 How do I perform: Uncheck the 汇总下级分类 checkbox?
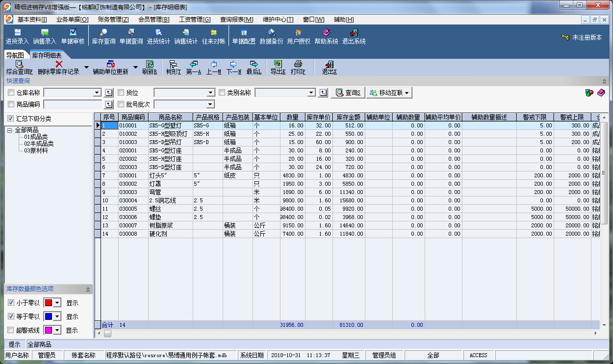tap(10, 119)
